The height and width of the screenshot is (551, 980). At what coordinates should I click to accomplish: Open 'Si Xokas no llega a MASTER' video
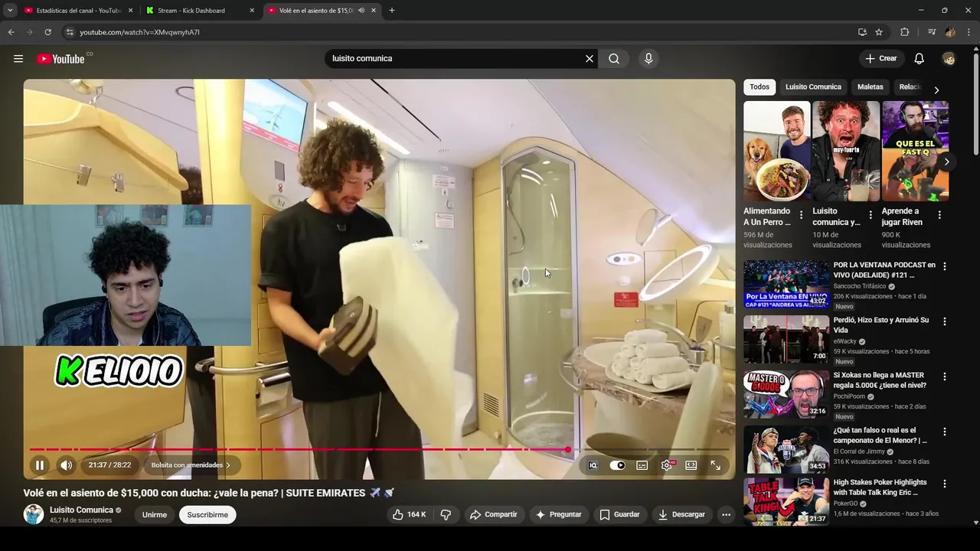pos(878,380)
